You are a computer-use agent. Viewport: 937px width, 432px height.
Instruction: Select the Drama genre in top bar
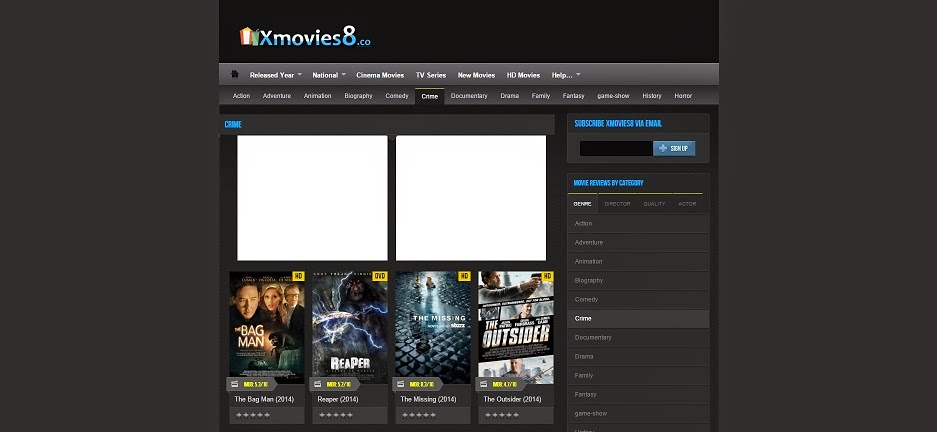point(510,96)
